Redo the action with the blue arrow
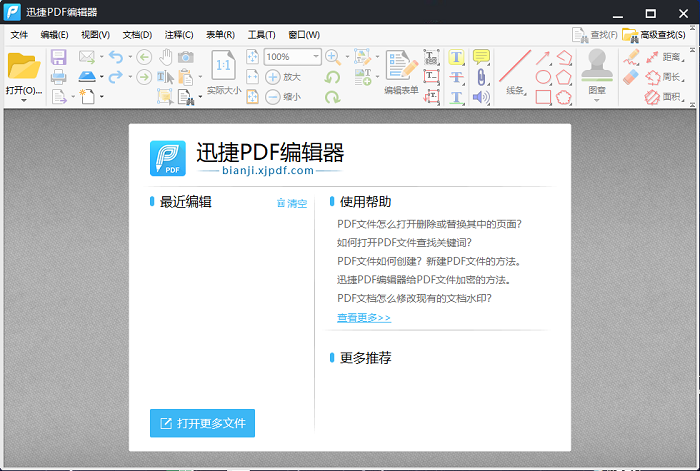 pos(116,77)
